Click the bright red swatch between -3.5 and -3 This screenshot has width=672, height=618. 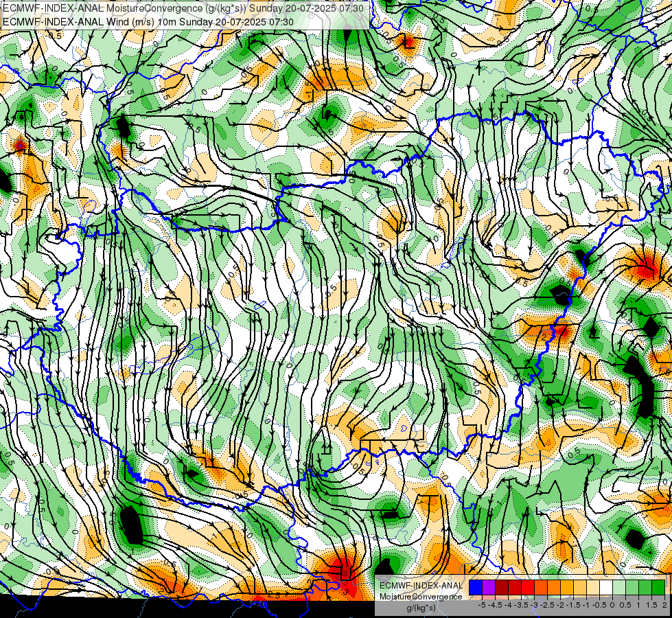pos(528,588)
